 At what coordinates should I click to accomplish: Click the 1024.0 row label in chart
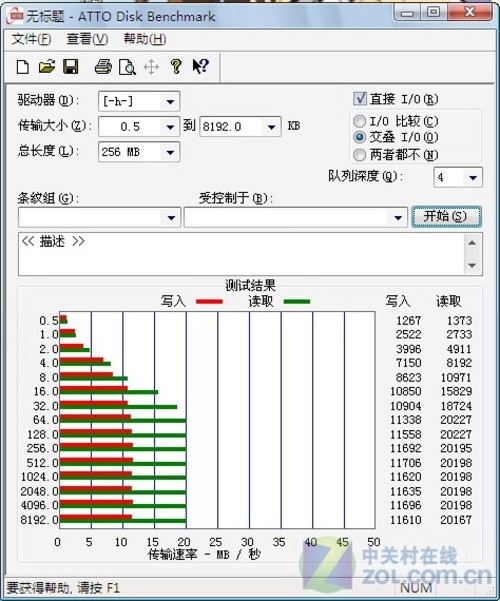[x=39, y=476]
